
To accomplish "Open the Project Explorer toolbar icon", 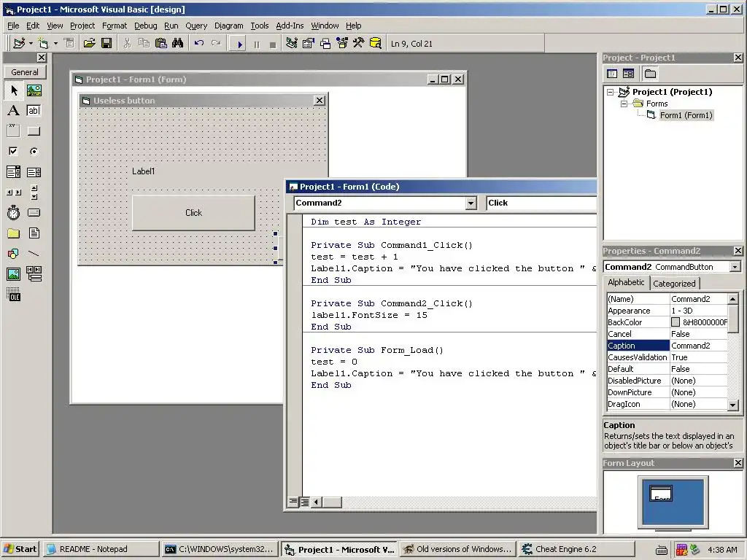I will pos(292,43).
